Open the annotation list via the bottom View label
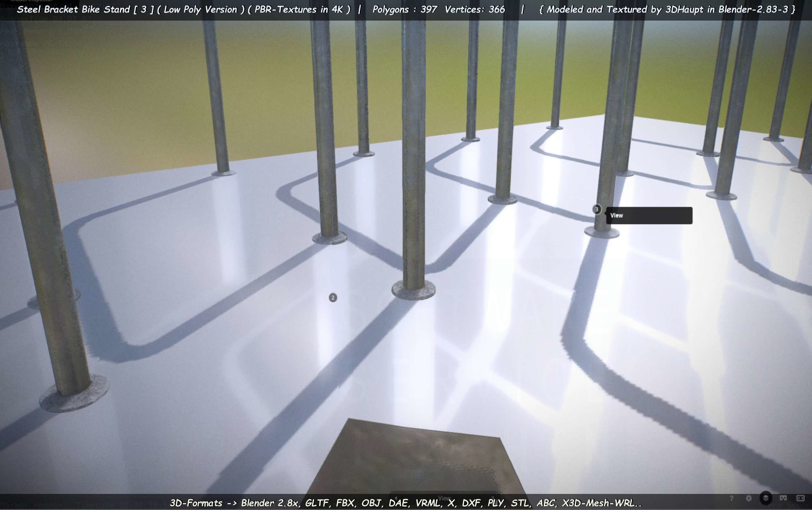The image size is (812, 510). (x=444, y=498)
